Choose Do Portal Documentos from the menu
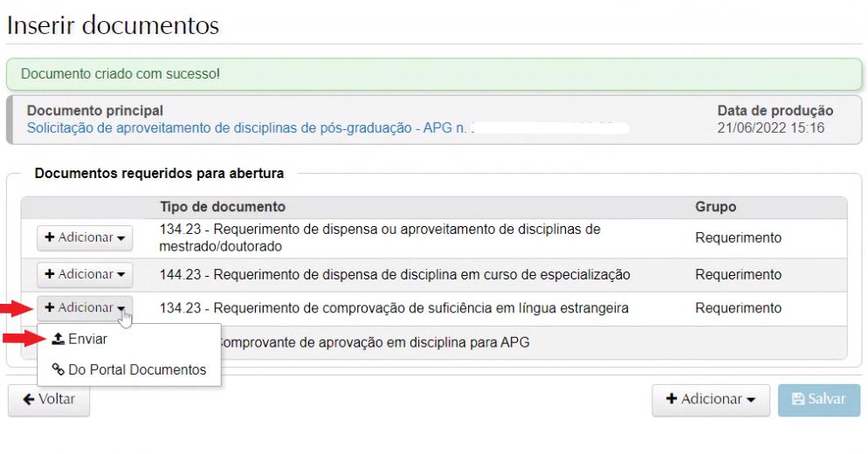The image size is (868, 454). pyautogui.click(x=136, y=369)
